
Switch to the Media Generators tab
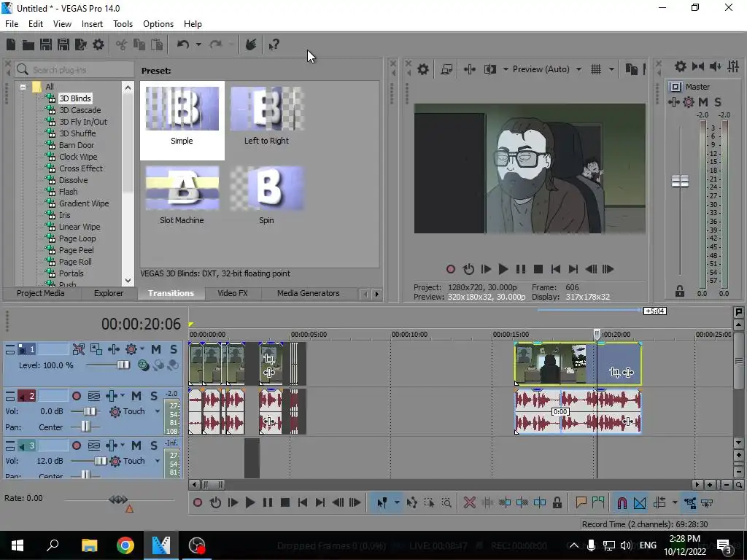(309, 293)
